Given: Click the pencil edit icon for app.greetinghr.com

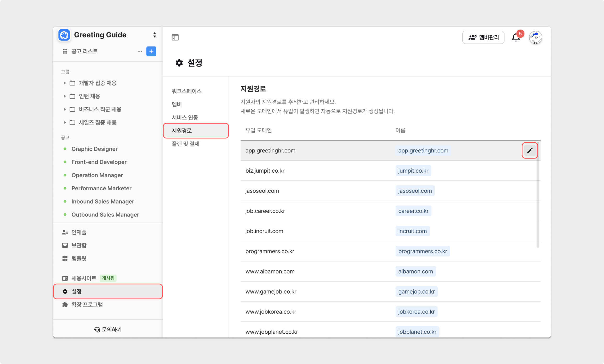Looking at the screenshot, I should [x=529, y=150].
